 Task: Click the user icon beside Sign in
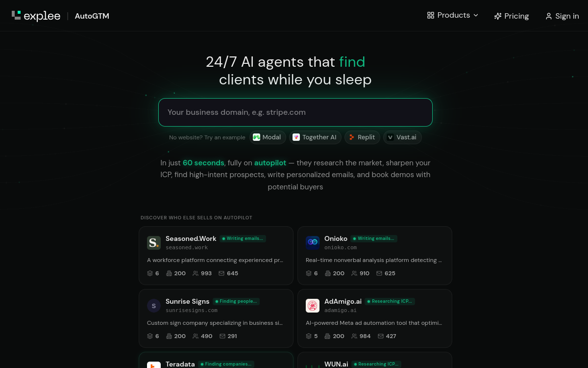click(x=549, y=16)
